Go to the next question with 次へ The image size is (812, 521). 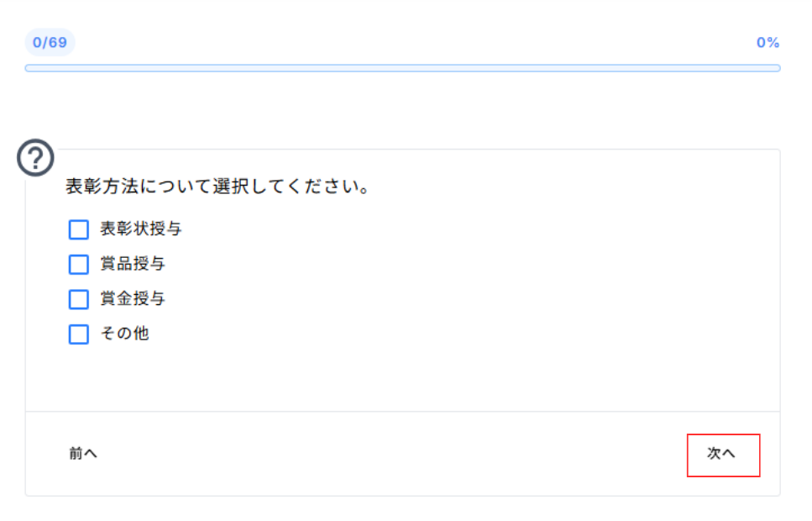pos(723,455)
